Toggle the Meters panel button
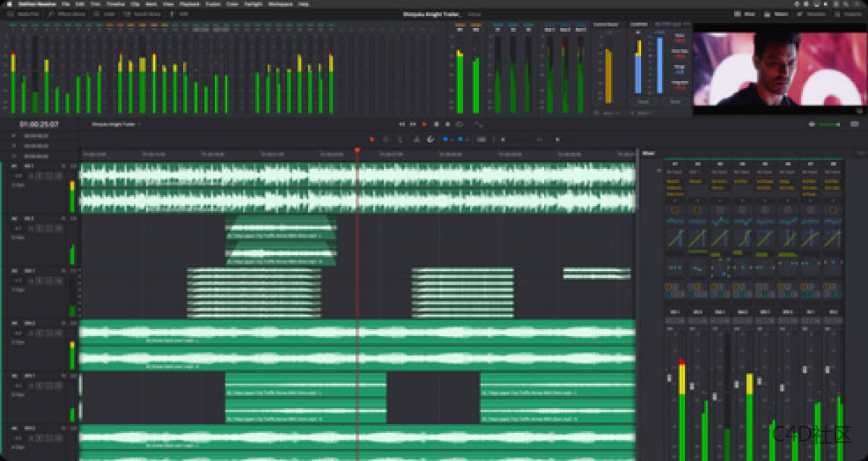The image size is (868, 461). tap(778, 14)
